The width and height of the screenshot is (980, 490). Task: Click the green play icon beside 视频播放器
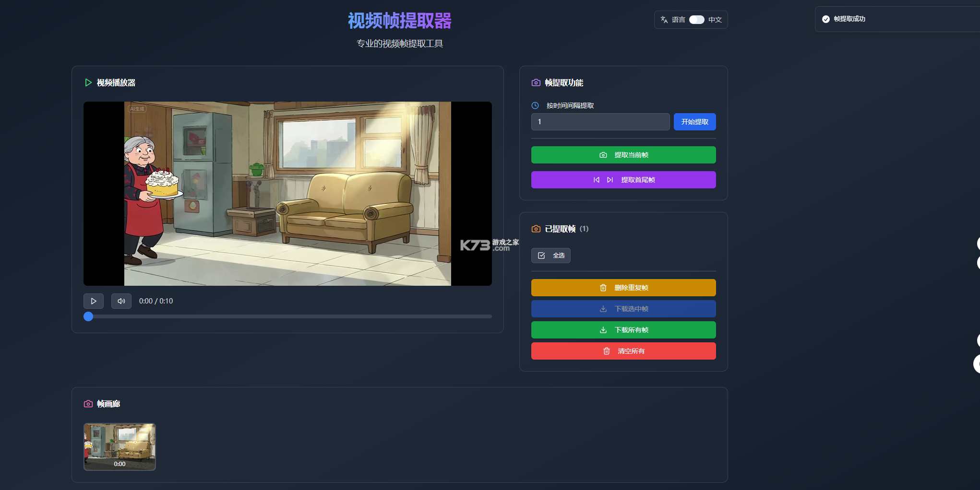pyautogui.click(x=88, y=82)
